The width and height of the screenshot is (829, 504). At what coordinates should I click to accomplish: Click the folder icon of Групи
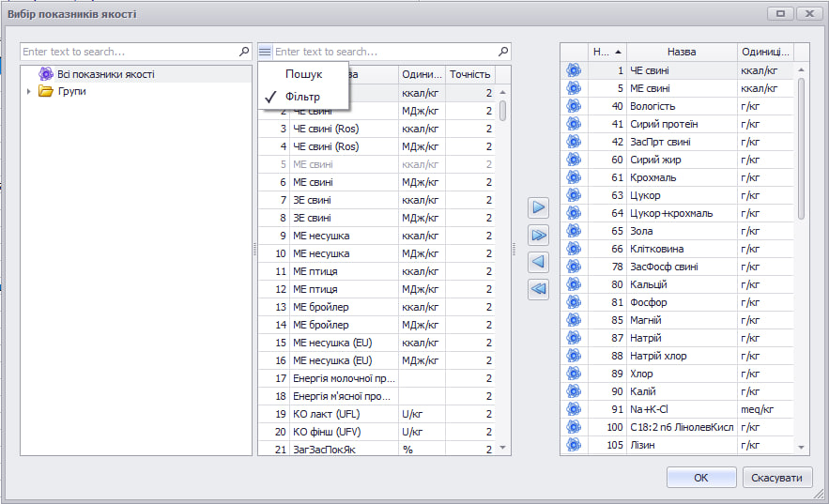(46, 91)
